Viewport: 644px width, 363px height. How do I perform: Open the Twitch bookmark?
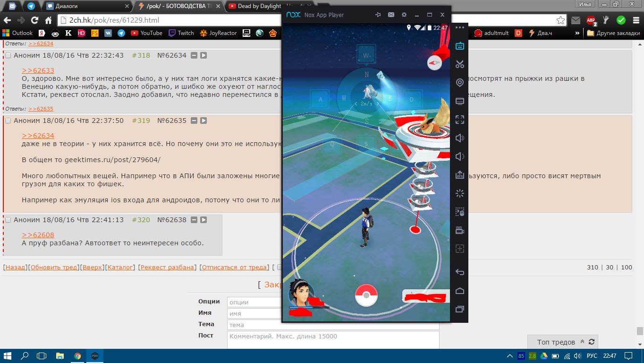pos(181,33)
